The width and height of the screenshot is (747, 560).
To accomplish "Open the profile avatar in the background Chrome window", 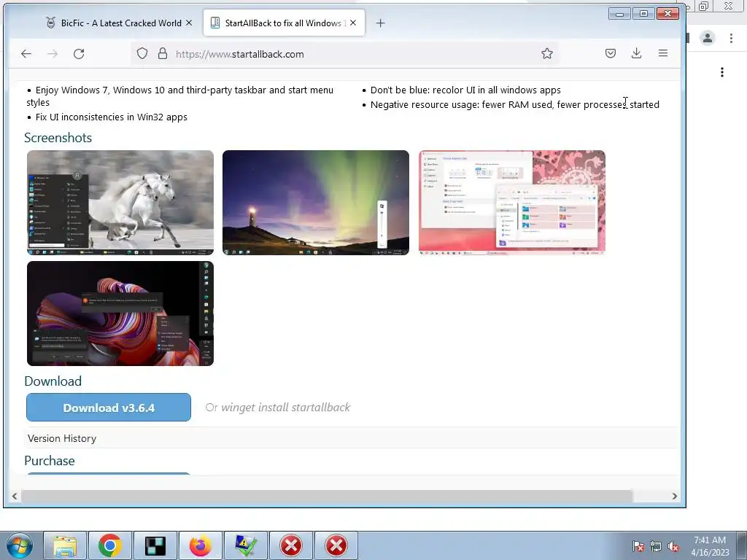I will [x=708, y=38].
